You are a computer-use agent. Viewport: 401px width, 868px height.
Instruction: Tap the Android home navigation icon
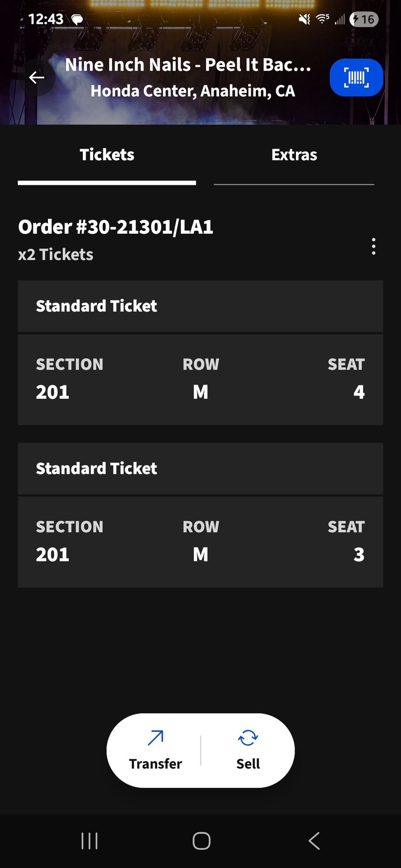pyautogui.click(x=201, y=841)
